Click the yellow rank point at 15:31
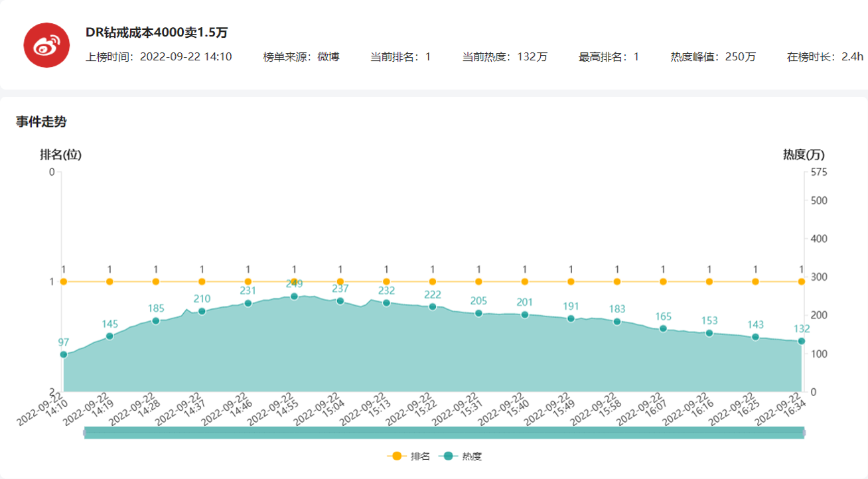Image resolution: width=868 pixels, height=479 pixels. coord(478,282)
